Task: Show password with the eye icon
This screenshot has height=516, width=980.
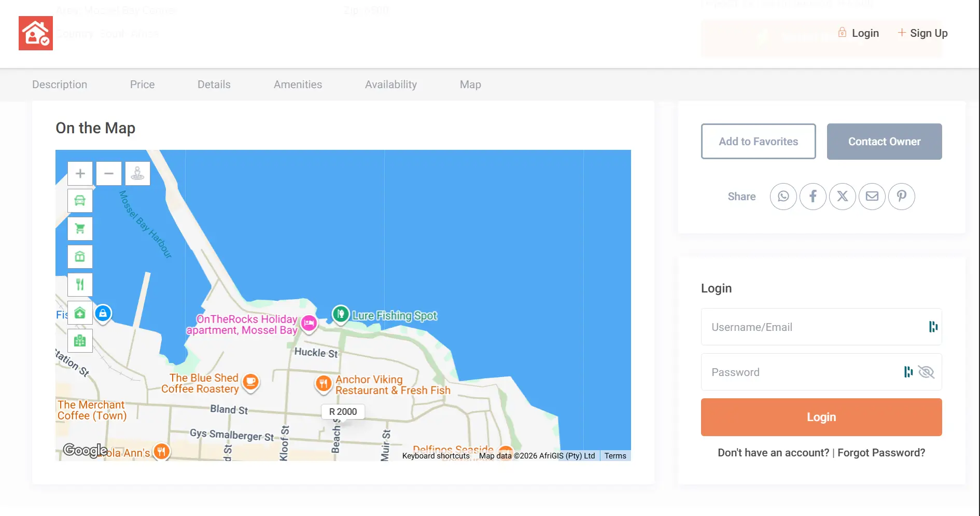Action: pyautogui.click(x=926, y=372)
